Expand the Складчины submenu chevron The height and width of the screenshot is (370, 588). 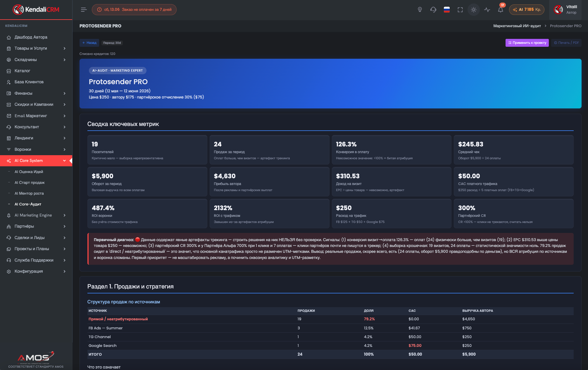click(x=65, y=60)
